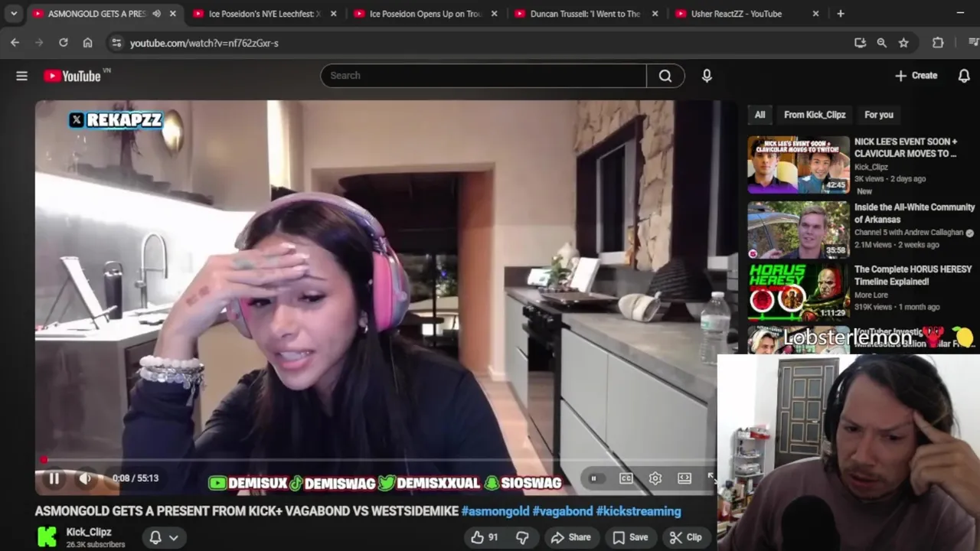980x551 pixels.
Task: Select the For you filter chip
Action: coord(879,115)
